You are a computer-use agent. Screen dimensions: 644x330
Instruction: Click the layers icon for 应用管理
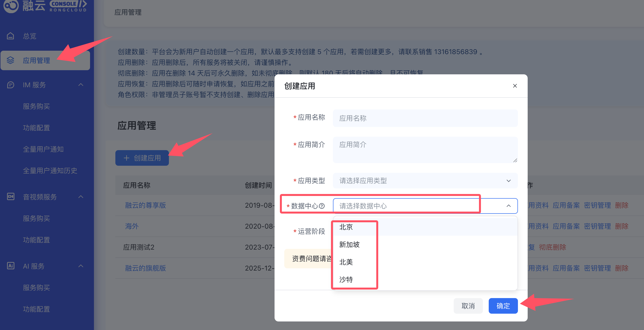point(10,60)
